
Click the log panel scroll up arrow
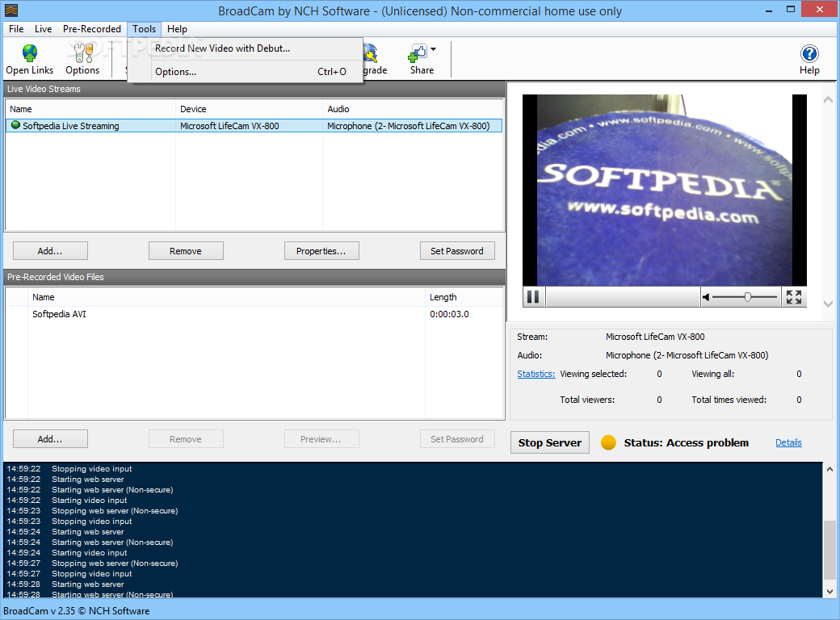(x=829, y=469)
